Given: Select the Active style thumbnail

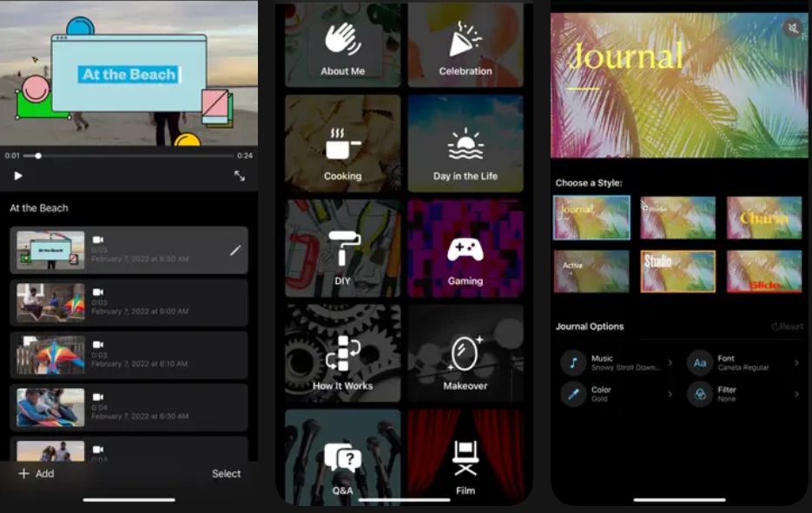Looking at the screenshot, I should (x=592, y=271).
